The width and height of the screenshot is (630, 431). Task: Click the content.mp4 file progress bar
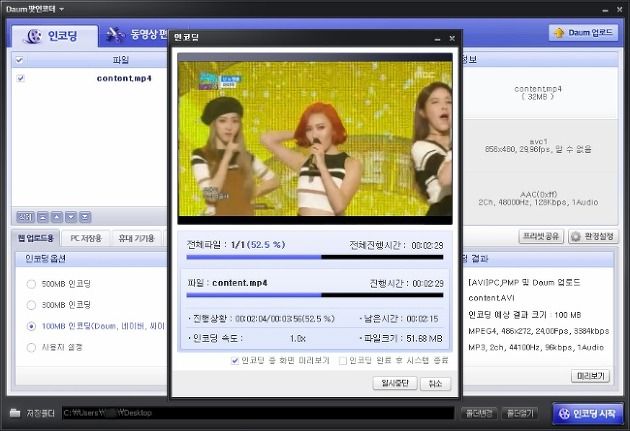point(315,295)
